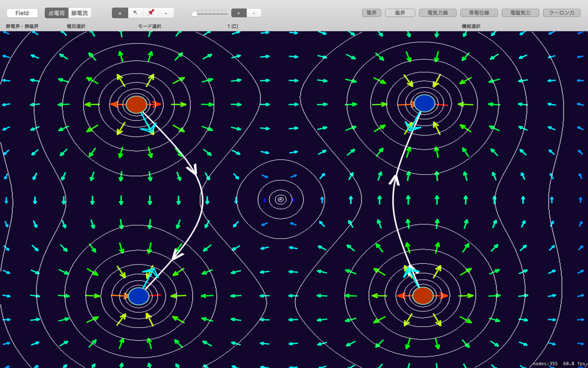The width and height of the screenshot is (588, 368).
Task: Toggle 磁界 magnetic field display
Action: (x=400, y=13)
